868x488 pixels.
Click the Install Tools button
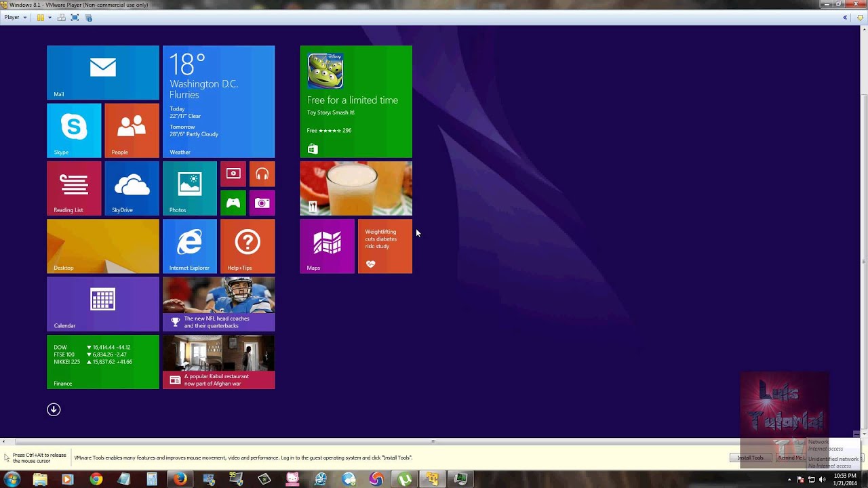pos(750,457)
